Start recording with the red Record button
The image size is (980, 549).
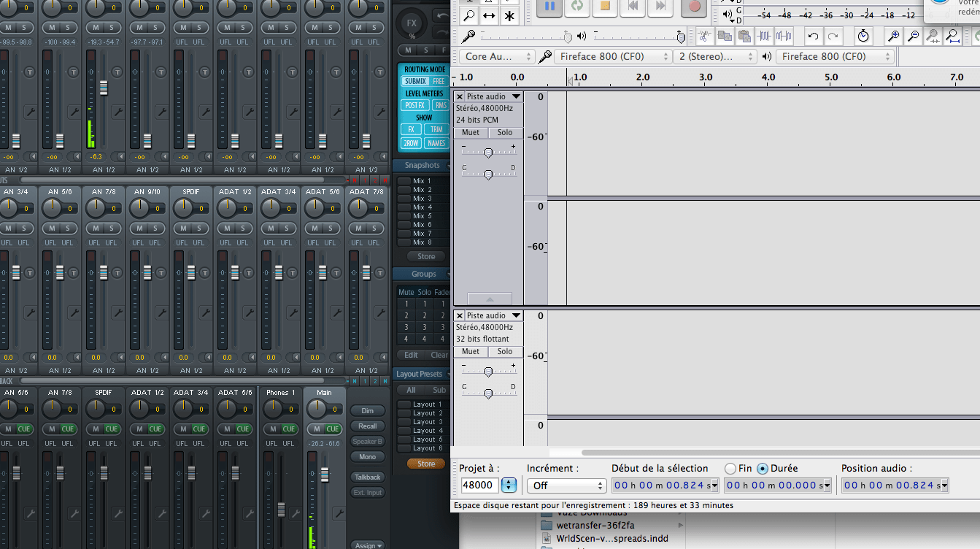click(x=694, y=7)
